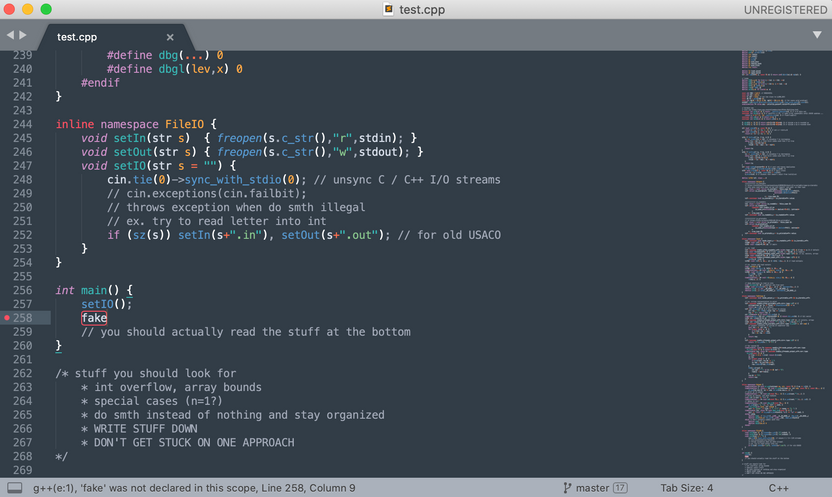
Task: Click the setIO(); call on line 257
Action: (106, 304)
